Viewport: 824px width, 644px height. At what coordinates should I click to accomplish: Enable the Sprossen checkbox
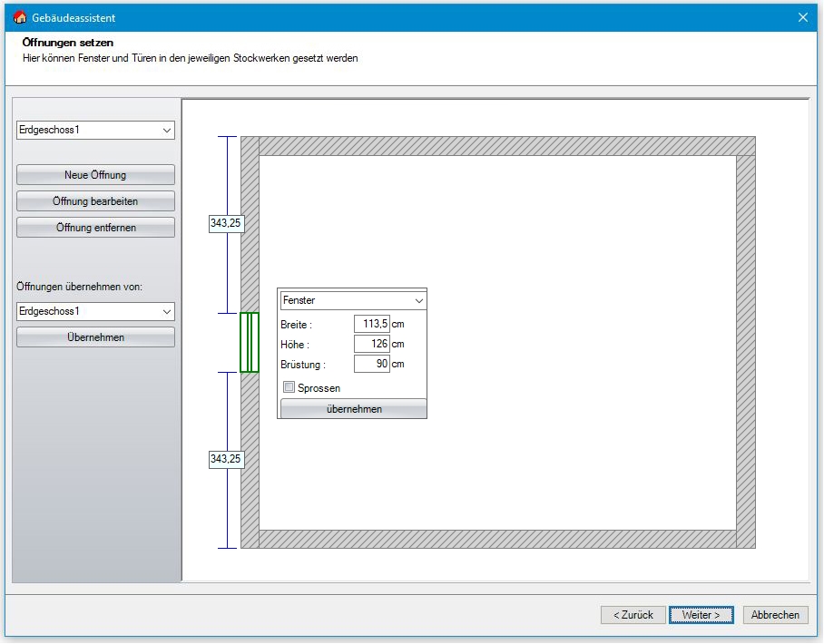click(x=289, y=388)
